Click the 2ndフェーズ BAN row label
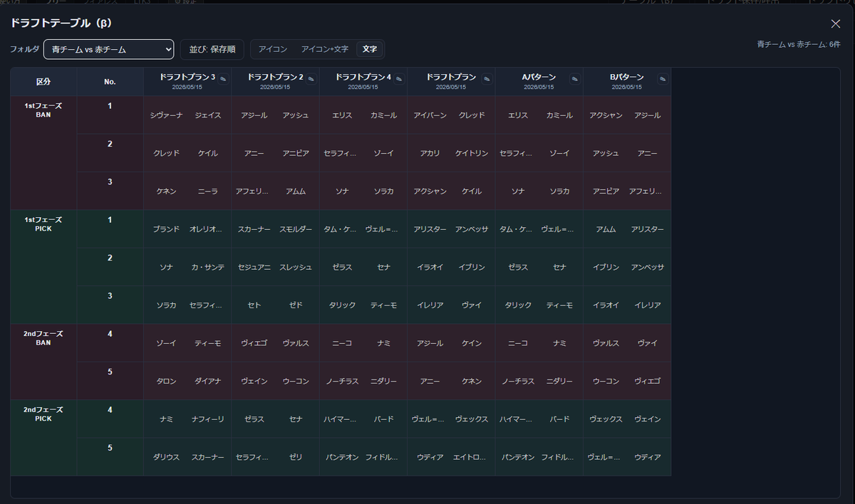855x504 pixels. coord(43,337)
